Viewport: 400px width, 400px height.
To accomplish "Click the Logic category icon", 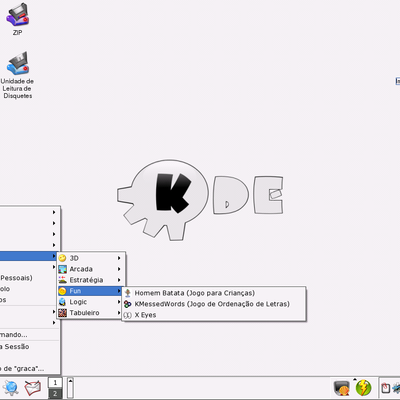I will point(62,302).
